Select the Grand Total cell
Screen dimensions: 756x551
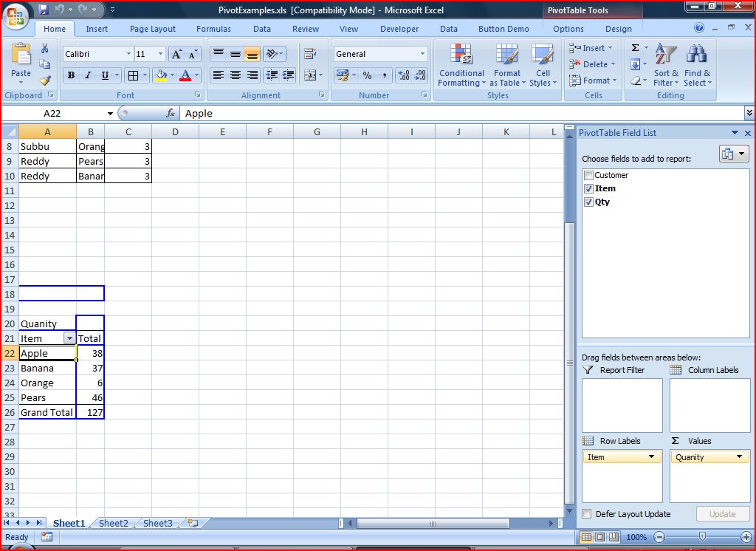pos(47,413)
